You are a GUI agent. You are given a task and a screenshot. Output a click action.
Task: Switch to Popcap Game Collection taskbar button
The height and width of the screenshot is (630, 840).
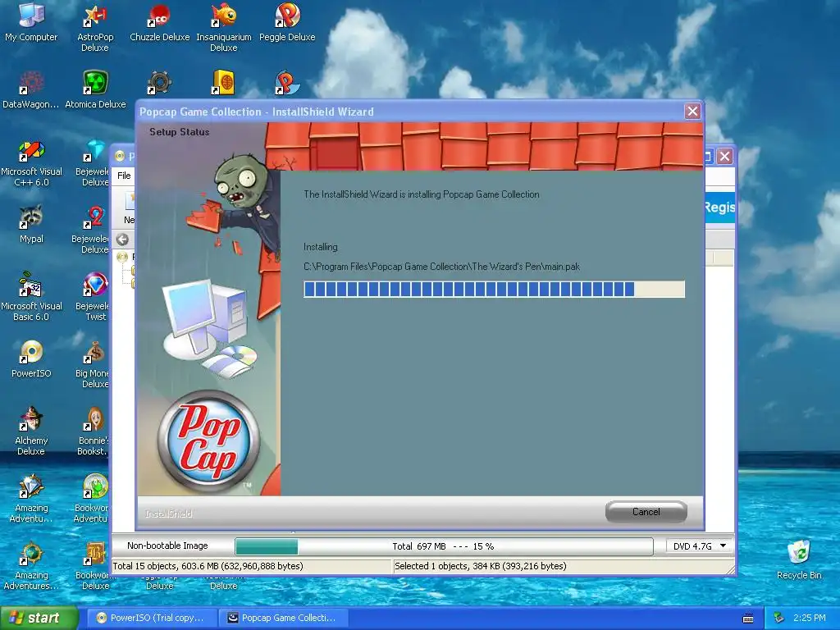click(x=284, y=619)
